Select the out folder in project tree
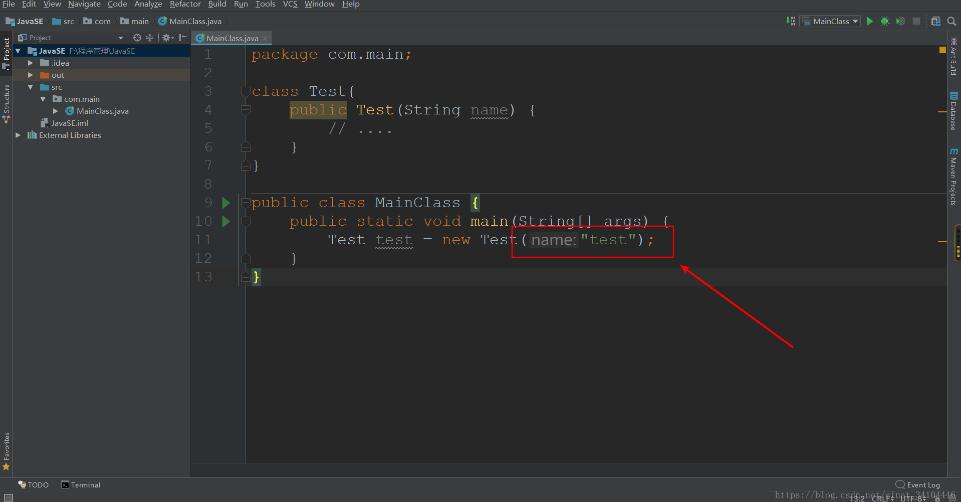The image size is (963, 502). [x=52, y=75]
